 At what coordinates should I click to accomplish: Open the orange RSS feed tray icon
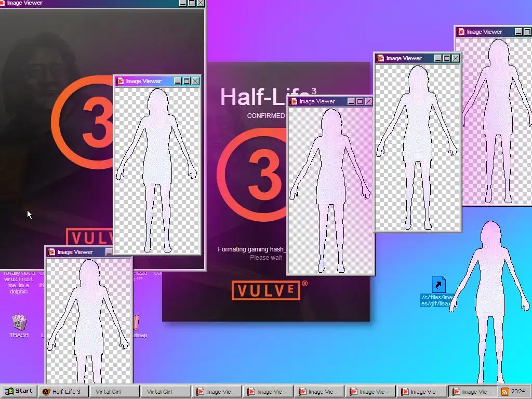pos(504,392)
